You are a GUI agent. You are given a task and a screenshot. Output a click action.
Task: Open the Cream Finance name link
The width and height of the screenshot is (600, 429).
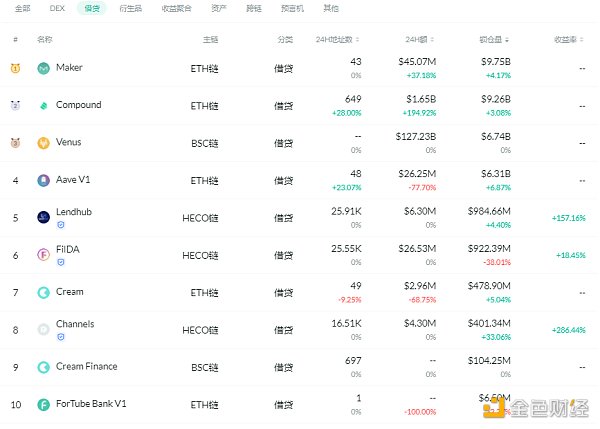(86, 366)
